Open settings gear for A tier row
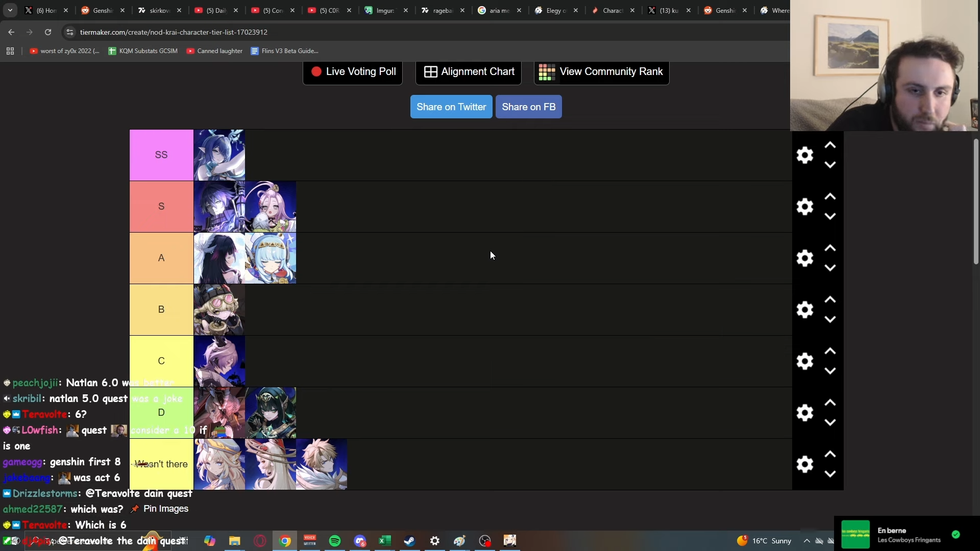The height and width of the screenshot is (551, 980). (x=805, y=258)
